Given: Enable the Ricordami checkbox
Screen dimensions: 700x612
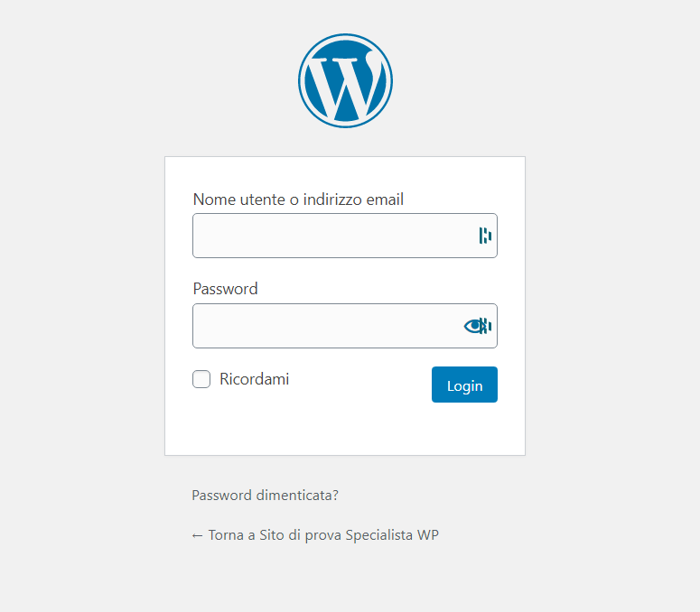Looking at the screenshot, I should point(201,379).
